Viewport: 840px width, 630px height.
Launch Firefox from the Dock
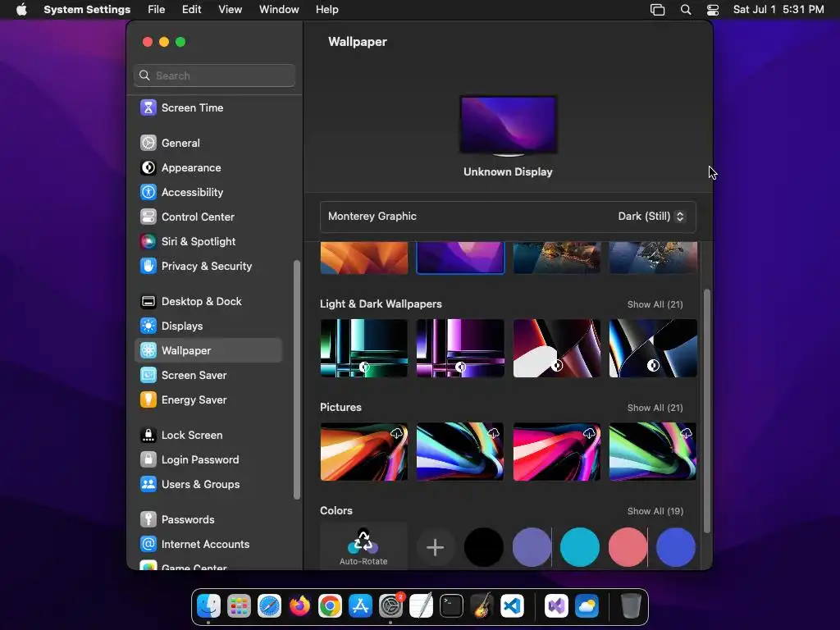(x=299, y=606)
